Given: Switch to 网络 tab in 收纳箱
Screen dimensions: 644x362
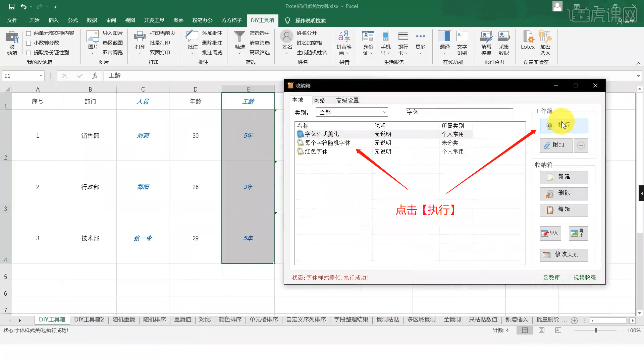Looking at the screenshot, I should (x=320, y=100).
